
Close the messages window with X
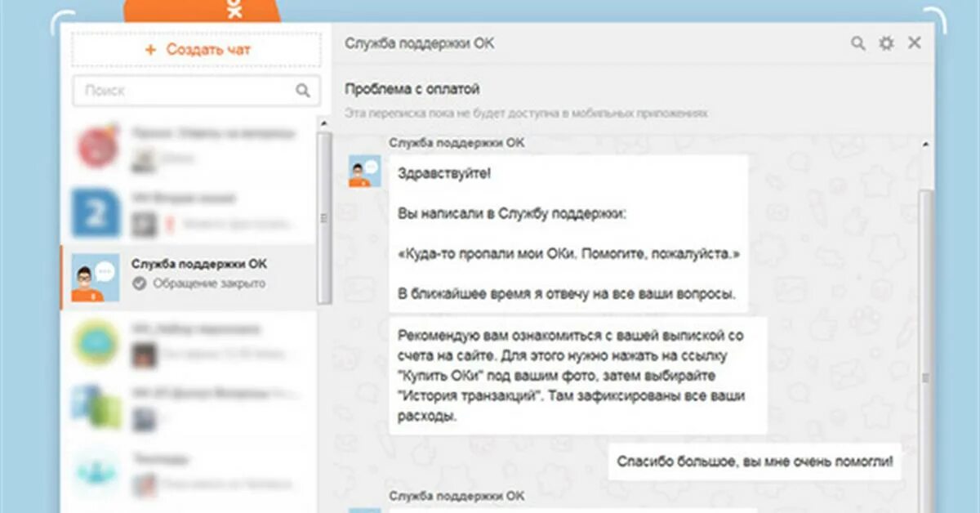915,42
